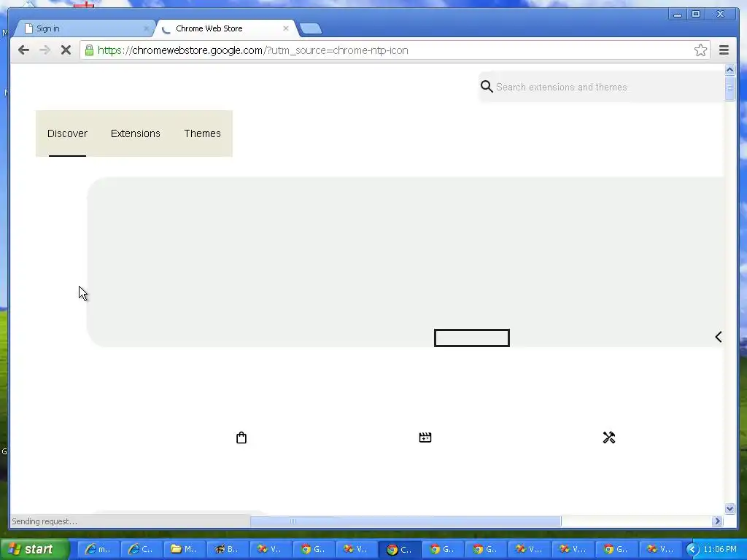Viewport: 747px width, 560px height.
Task: Click the address bar URL field
Action: [395, 50]
